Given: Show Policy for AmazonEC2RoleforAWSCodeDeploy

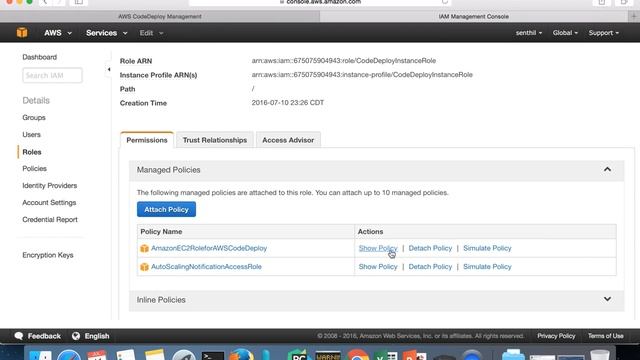Looking at the screenshot, I should tap(378, 248).
